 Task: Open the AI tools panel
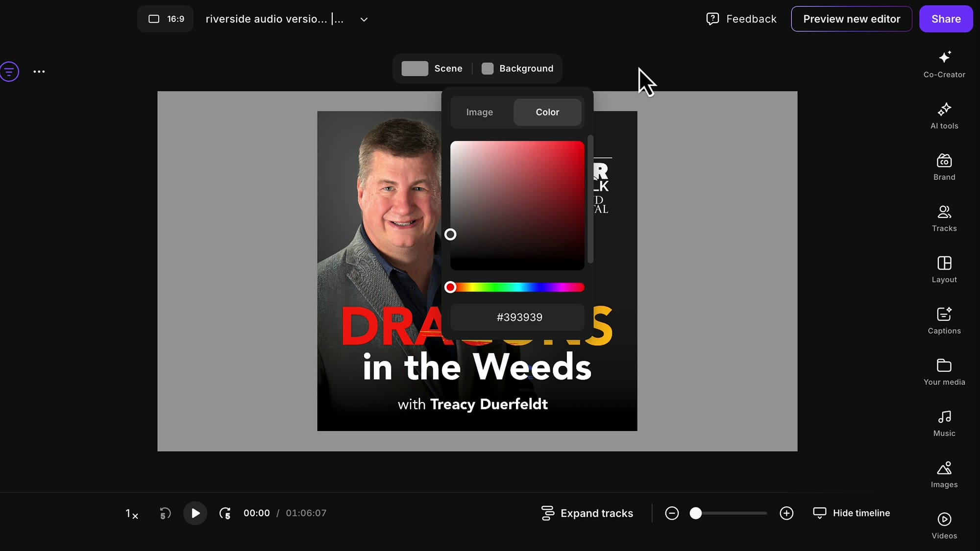(944, 116)
